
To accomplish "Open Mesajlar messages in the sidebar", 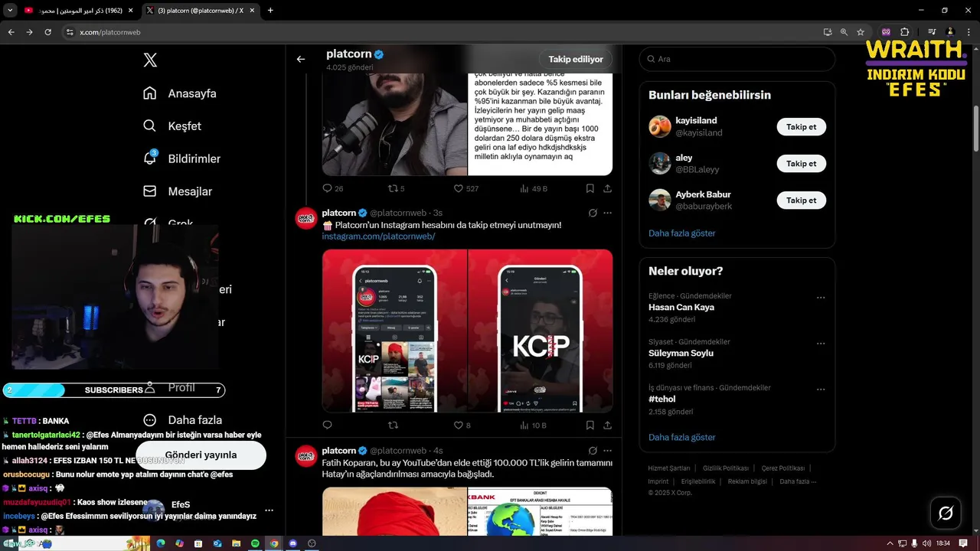I will pos(178,191).
